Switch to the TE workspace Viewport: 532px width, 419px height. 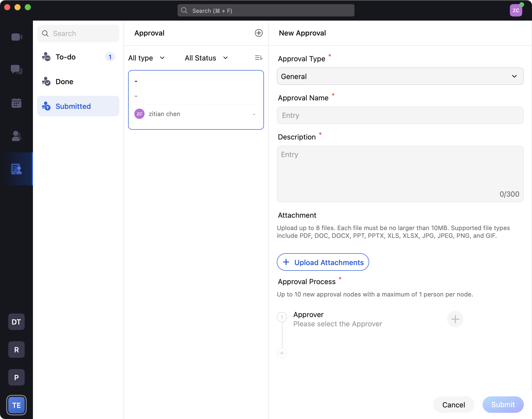16,405
